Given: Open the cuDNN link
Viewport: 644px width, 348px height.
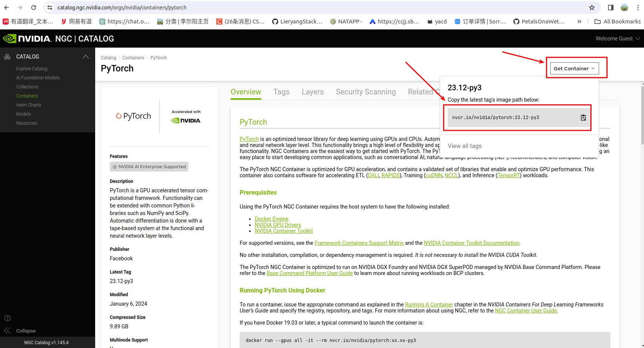Looking at the screenshot, I should 434,175.
